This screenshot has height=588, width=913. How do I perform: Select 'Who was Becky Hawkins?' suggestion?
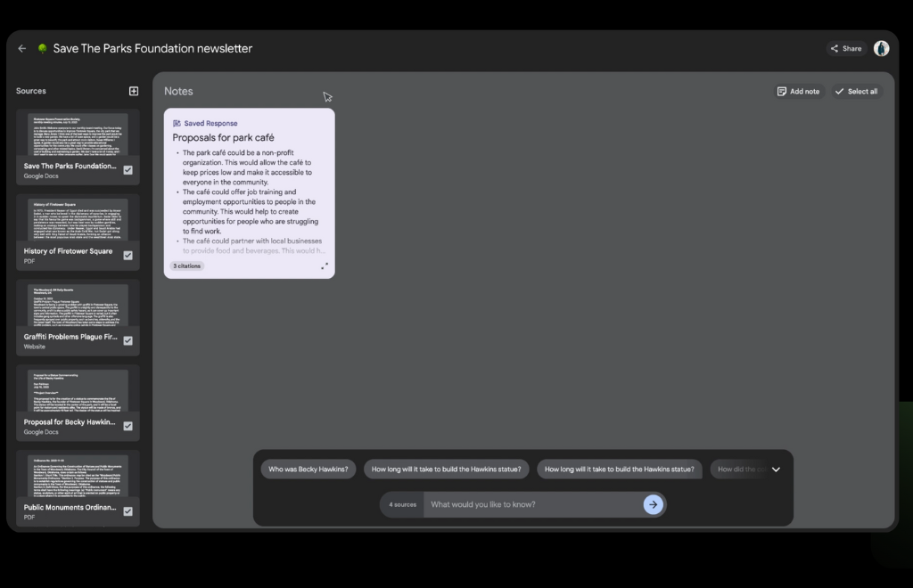click(x=308, y=470)
